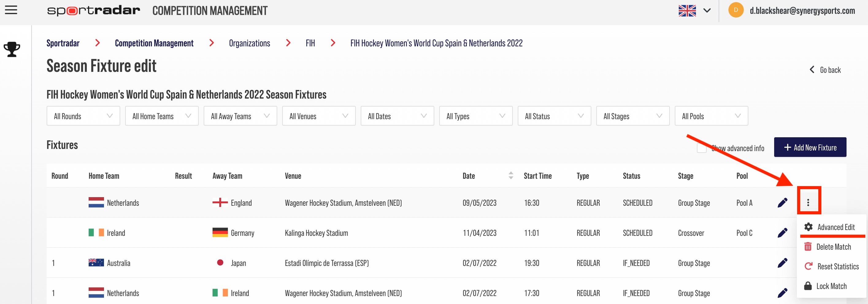
Task: Open the Organizations breadcrumb
Action: click(x=249, y=43)
